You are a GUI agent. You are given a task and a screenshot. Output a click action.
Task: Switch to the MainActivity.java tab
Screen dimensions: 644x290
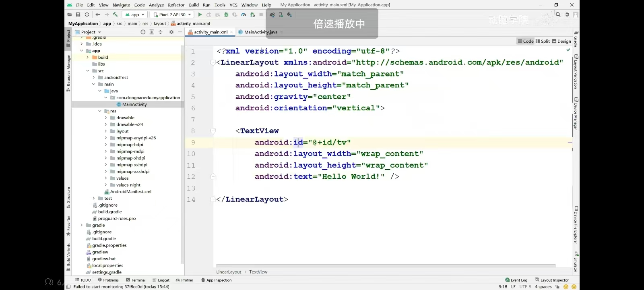(260, 32)
